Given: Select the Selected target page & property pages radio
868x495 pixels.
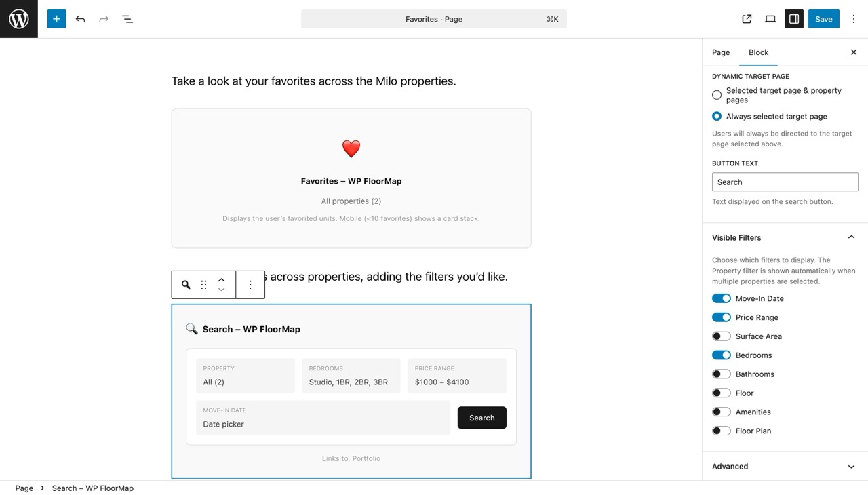Looking at the screenshot, I should coord(717,95).
